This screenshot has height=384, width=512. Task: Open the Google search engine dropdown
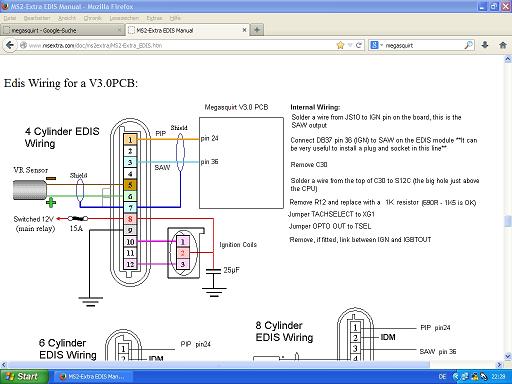pos(376,45)
